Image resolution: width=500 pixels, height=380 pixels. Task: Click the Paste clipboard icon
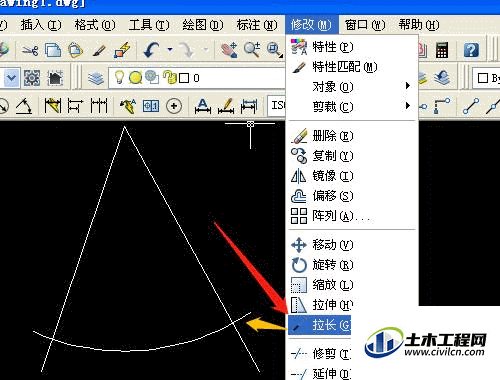click(75, 50)
